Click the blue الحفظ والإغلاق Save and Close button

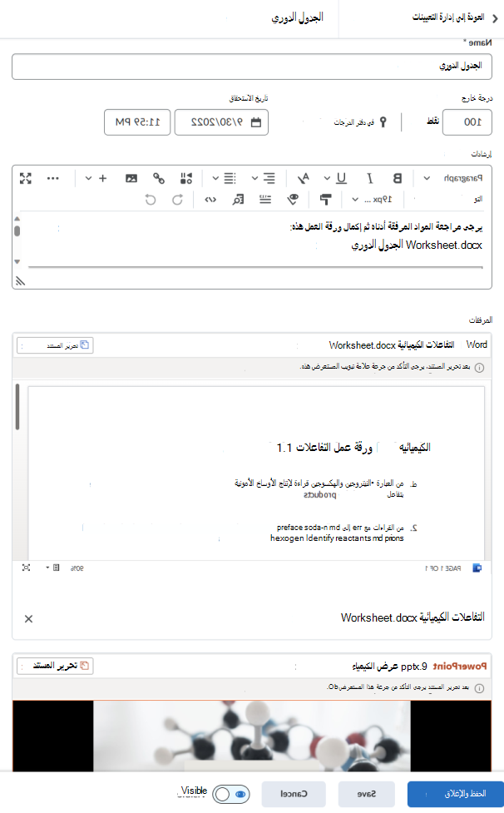(456, 794)
